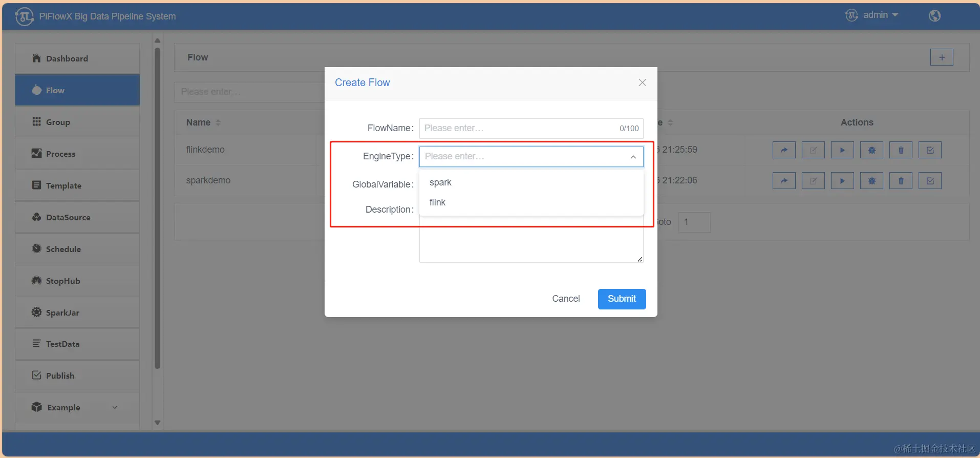Click the Goto page number field
The height and width of the screenshot is (458, 980).
coord(694,222)
